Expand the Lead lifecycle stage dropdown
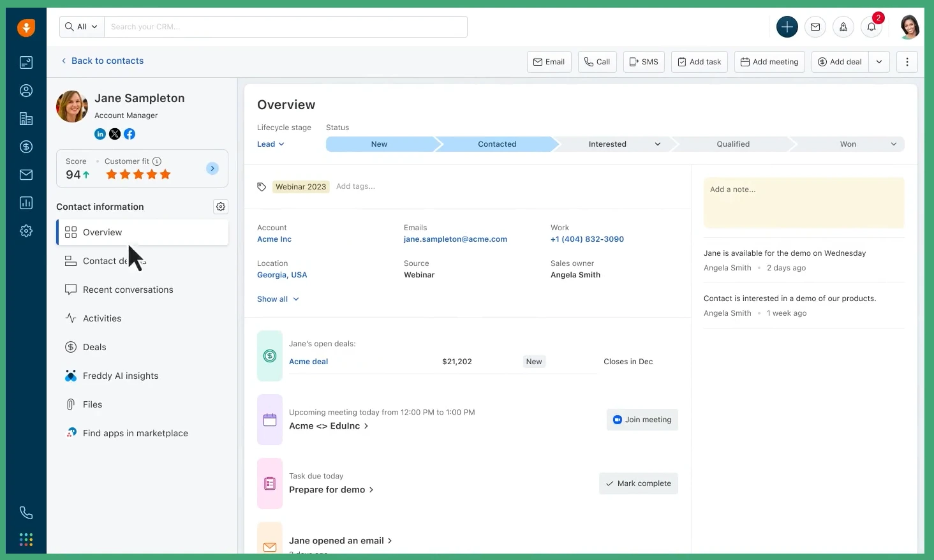This screenshot has height=560, width=934. pyautogui.click(x=271, y=144)
